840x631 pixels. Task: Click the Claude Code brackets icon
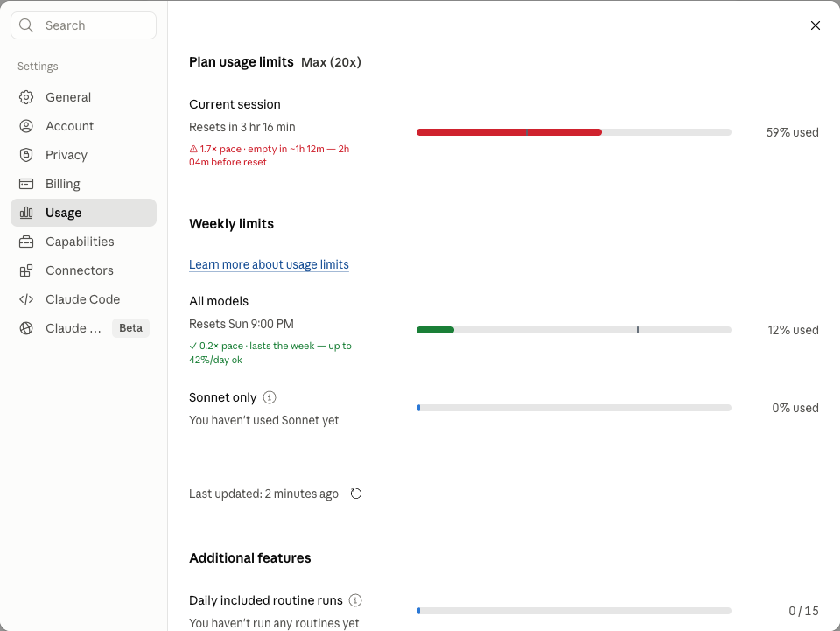(26, 299)
